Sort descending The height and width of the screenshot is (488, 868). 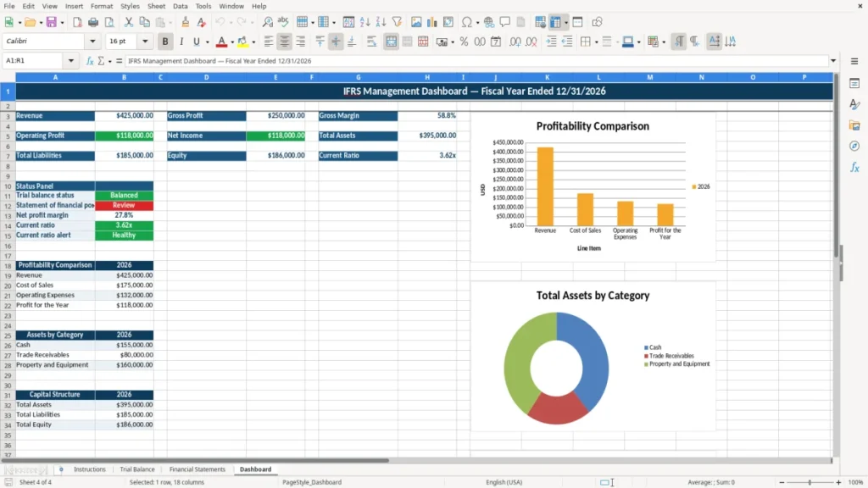(x=381, y=22)
